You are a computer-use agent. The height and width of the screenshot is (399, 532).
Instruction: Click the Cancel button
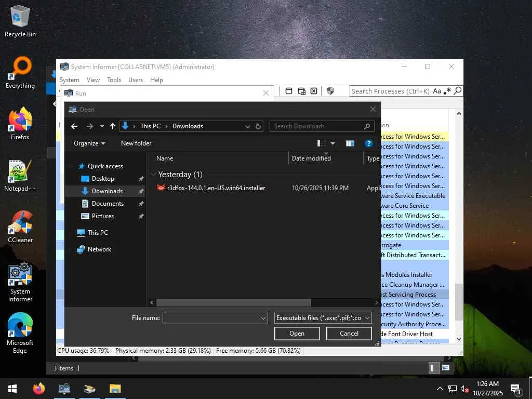pyautogui.click(x=349, y=334)
